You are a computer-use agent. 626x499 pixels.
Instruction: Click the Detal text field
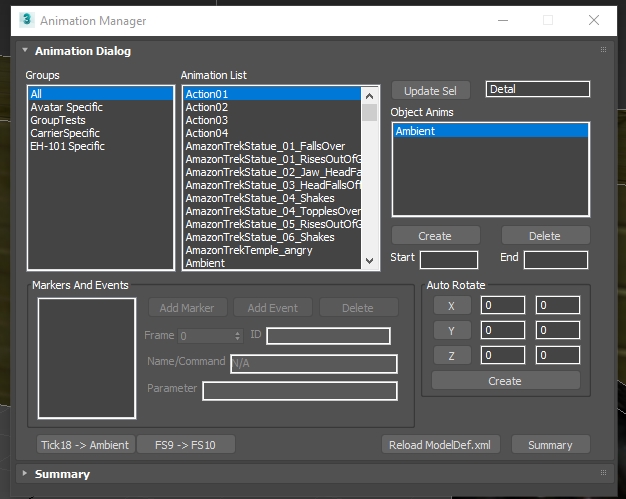(x=537, y=89)
